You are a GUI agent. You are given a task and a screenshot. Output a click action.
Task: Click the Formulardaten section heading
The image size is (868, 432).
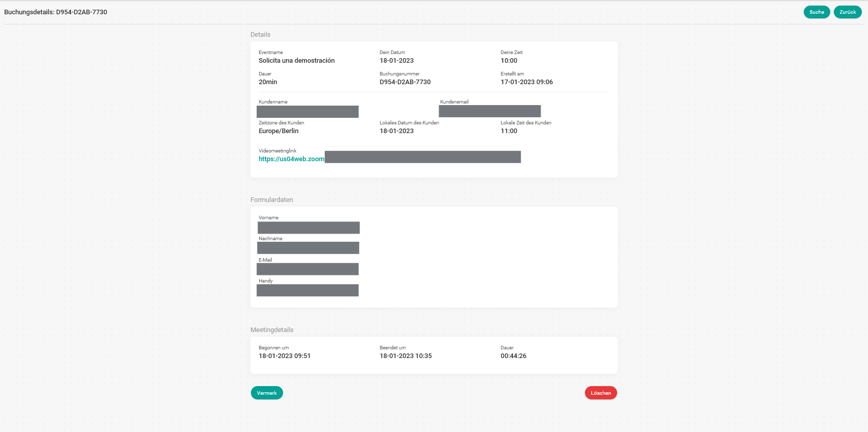point(272,200)
